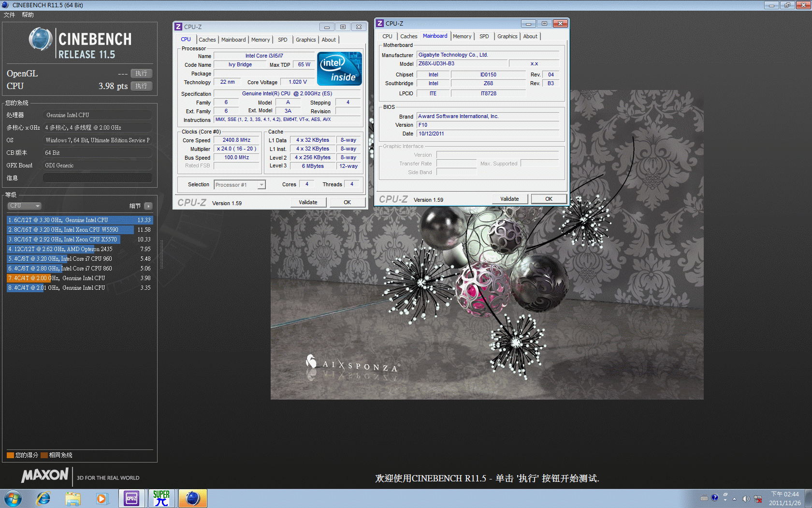Open the 帮助 menu in Cinebench

click(x=28, y=15)
